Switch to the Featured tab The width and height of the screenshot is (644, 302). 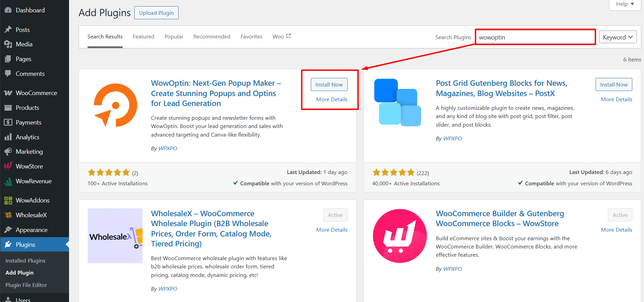143,37
